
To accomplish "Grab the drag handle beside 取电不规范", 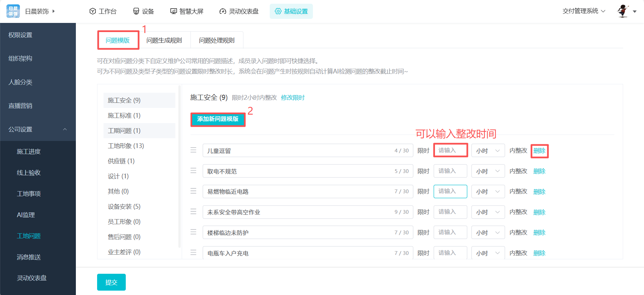I will [x=193, y=171].
